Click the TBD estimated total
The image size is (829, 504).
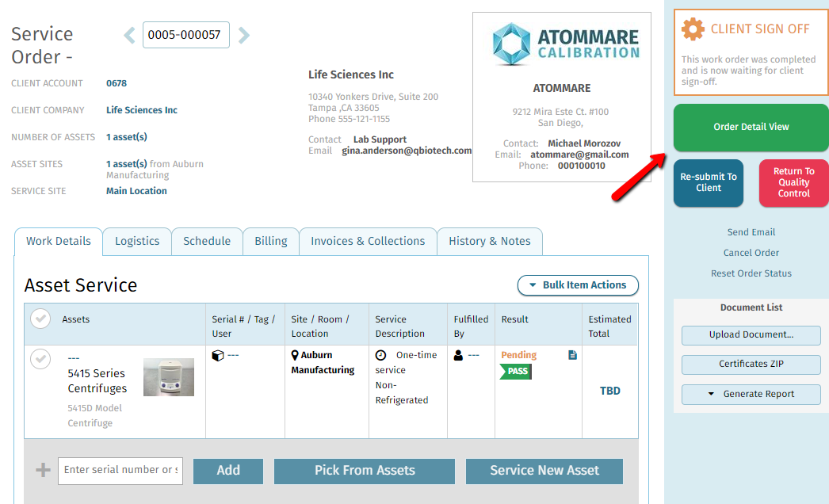tap(609, 391)
